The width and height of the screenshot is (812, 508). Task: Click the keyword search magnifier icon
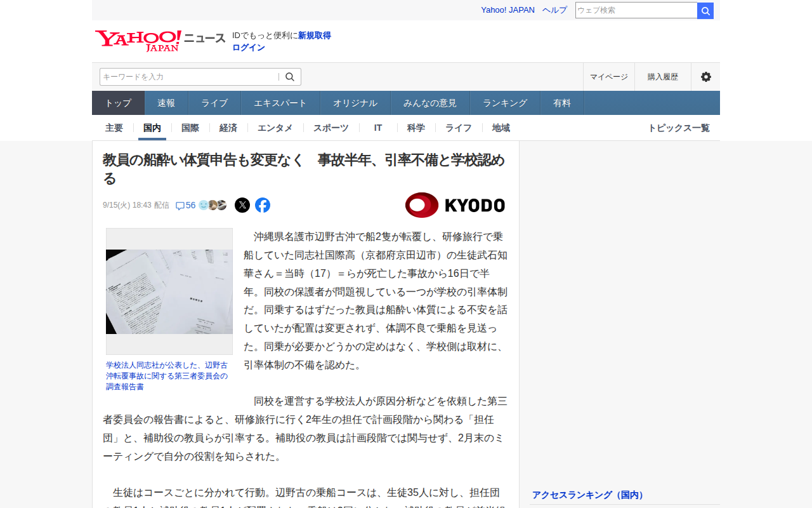[290, 77]
